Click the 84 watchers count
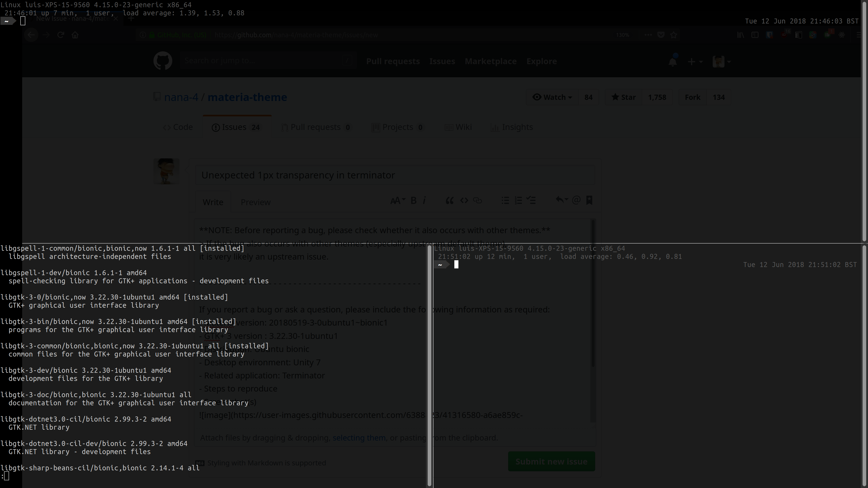 [588, 97]
